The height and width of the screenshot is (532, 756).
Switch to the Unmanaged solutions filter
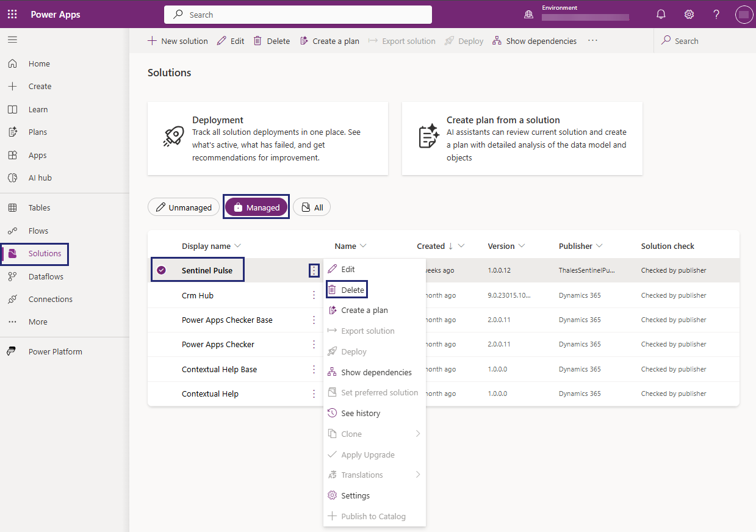coord(184,207)
